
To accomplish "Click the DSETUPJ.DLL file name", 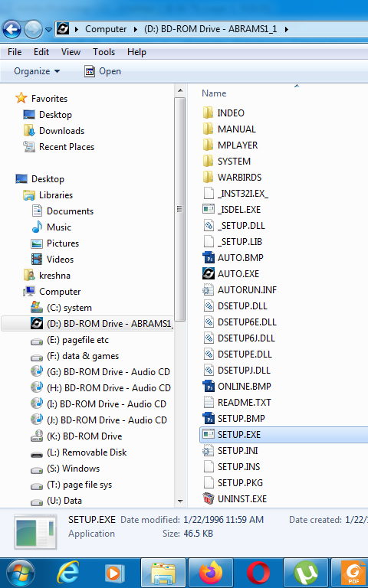I will 244,371.
